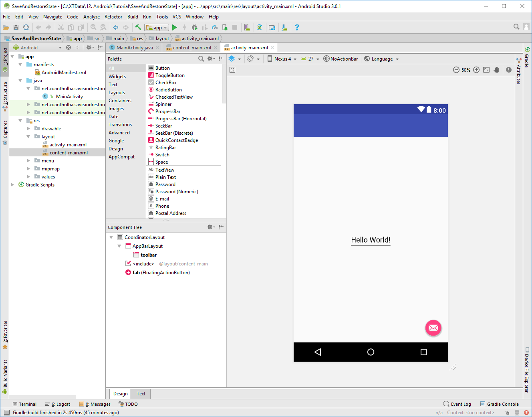Open the Design Surface layers dropdown
Image resolution: width=532 pixels, height=417 pixels.
point(235,59)
